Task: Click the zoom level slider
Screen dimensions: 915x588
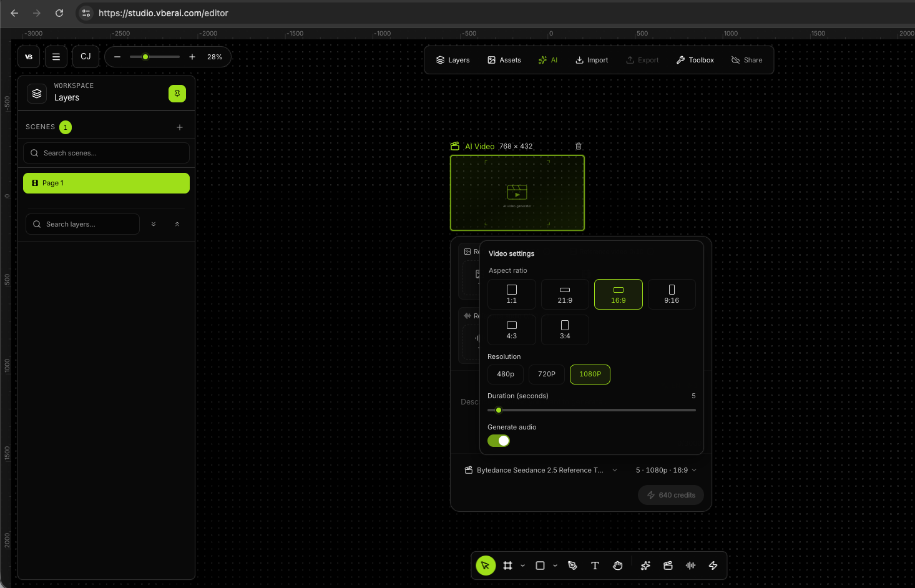Action: [x=154, y=57]
